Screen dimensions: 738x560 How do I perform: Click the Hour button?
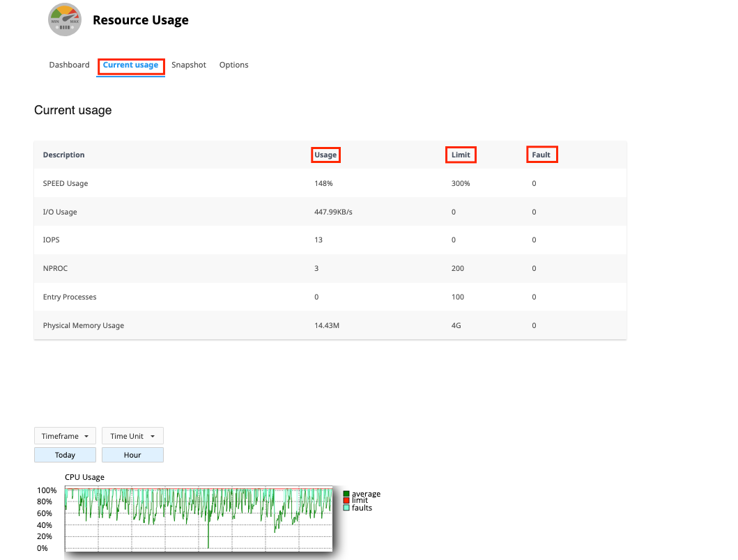coord(132,455)
